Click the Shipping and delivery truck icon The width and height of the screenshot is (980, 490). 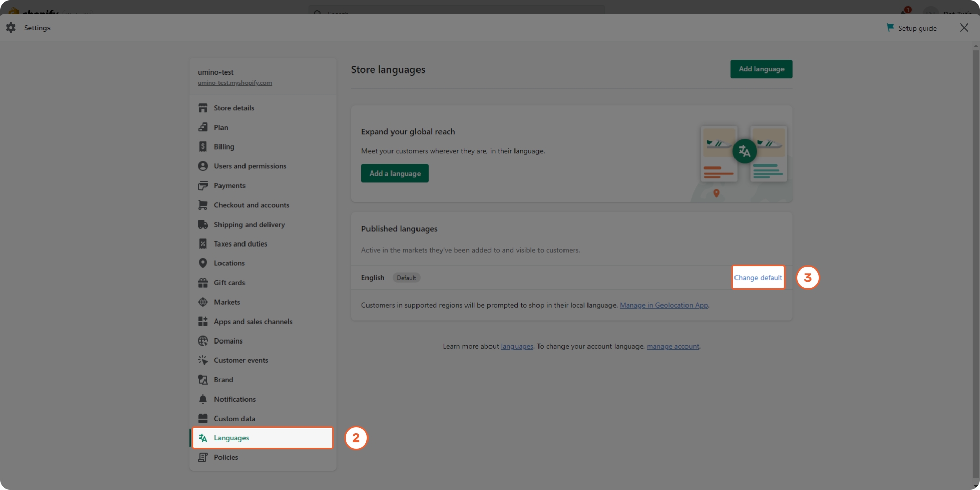tap(203, 225)
